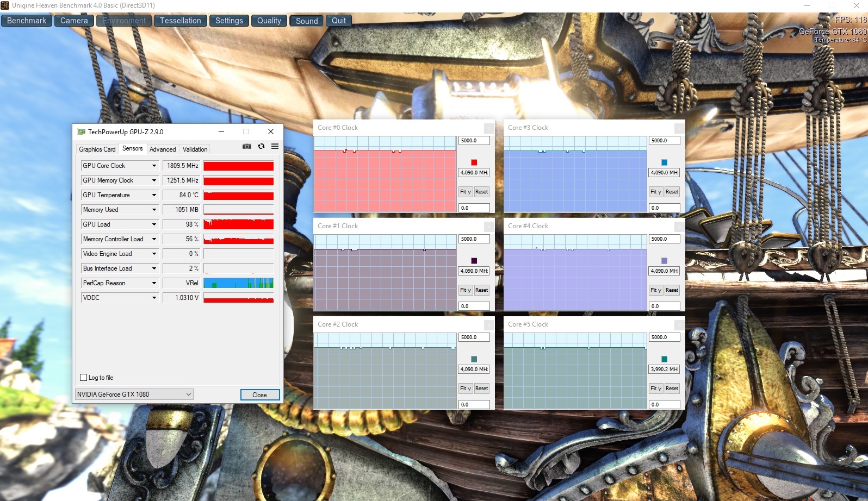Open the Tessellation menu in Heaven
This screenshot has width=868, height=501.
tap(181, 21)
